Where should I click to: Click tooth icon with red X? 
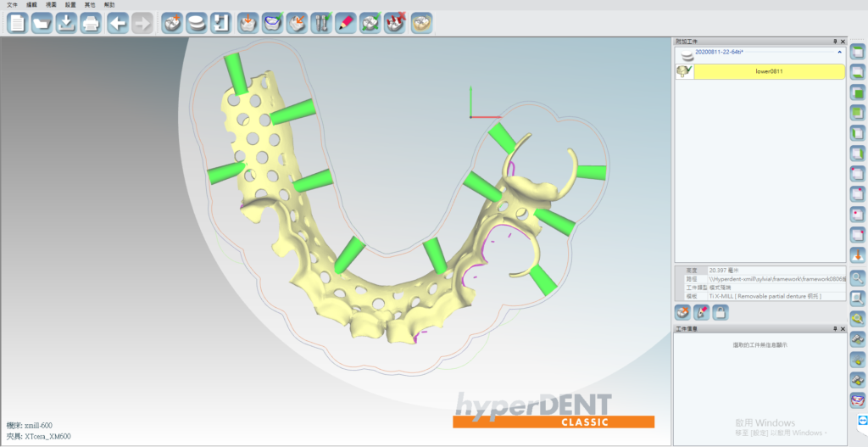click(394, 23)
